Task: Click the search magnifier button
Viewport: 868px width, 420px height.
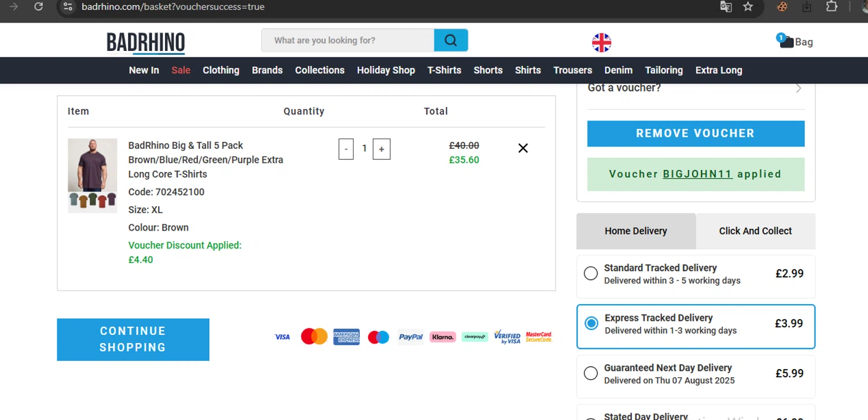Action: (x=451, y=41)
